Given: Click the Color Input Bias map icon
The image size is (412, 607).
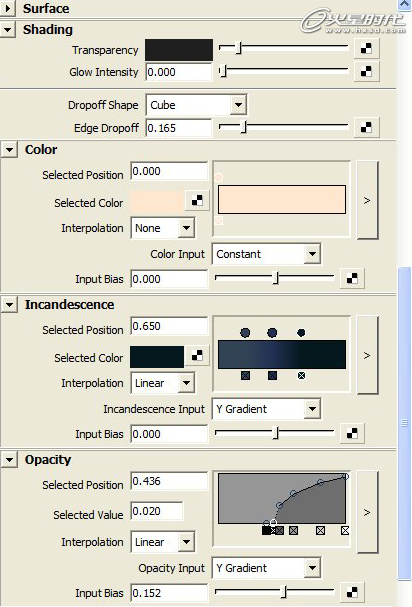Looking at the screenshot, I should point(352,278).
